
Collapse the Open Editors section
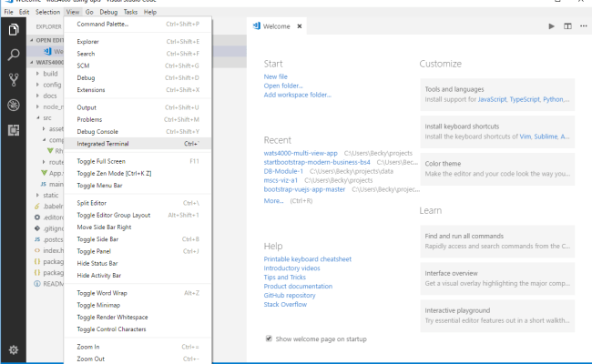click(x=32, y=40)
